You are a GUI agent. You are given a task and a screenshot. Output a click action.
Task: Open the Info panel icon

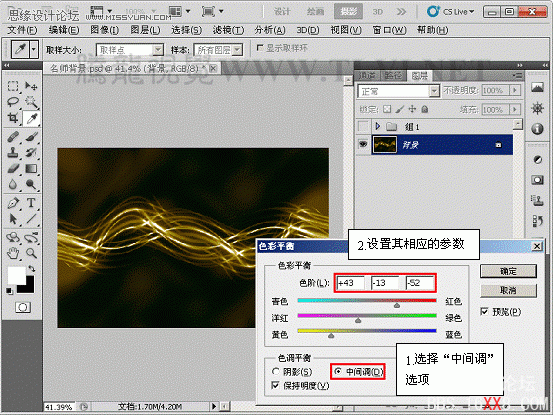pos(537,129)
